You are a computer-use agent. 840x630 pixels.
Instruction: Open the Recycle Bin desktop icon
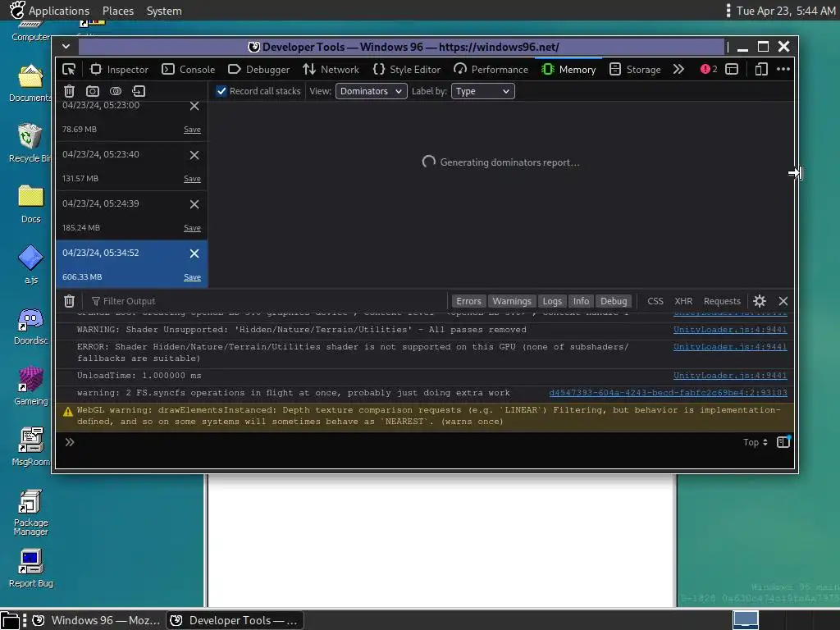pos(30,143)
